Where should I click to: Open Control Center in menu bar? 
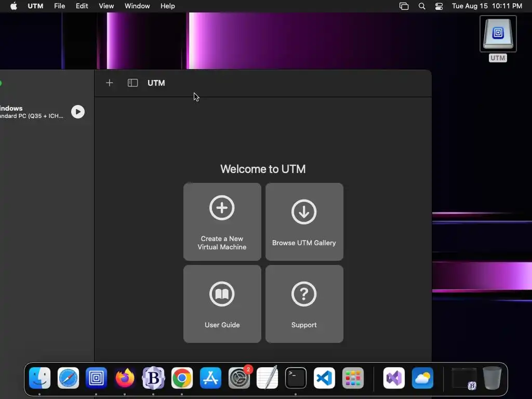coord(439,6)
